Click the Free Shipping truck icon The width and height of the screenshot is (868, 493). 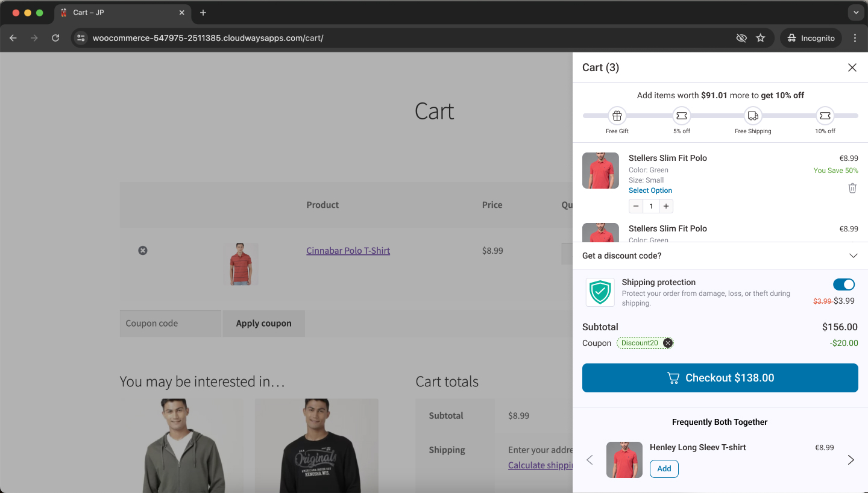coord(752,115)
